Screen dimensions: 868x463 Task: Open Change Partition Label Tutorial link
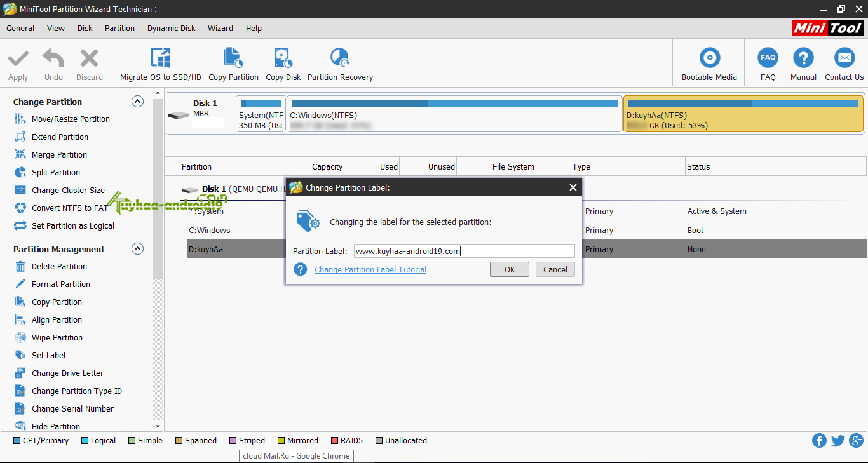370,270
